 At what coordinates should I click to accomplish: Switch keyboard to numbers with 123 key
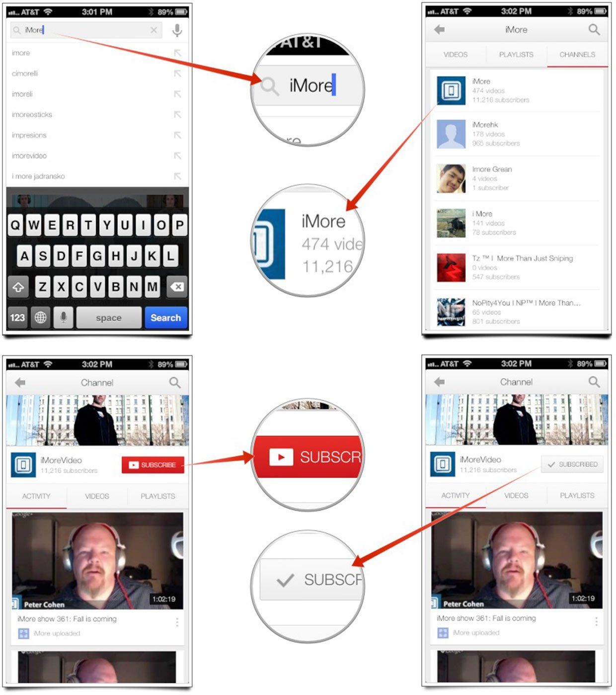(x=17, y=317)
